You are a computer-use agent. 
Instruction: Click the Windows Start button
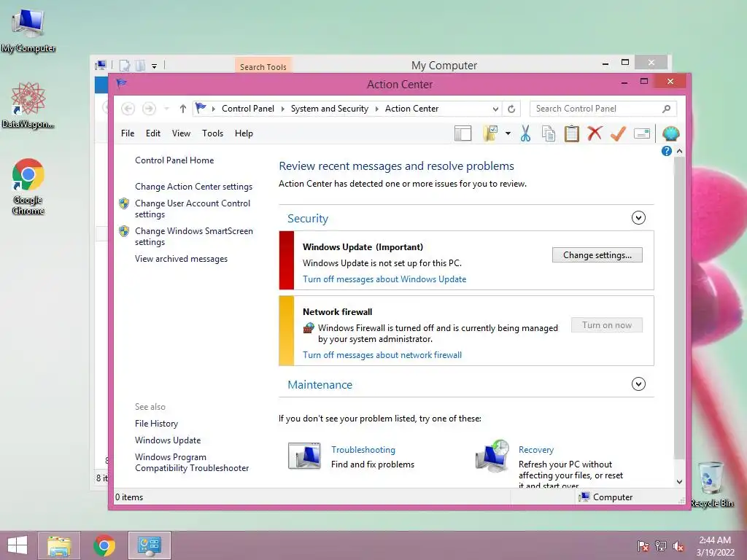(18, 545)
